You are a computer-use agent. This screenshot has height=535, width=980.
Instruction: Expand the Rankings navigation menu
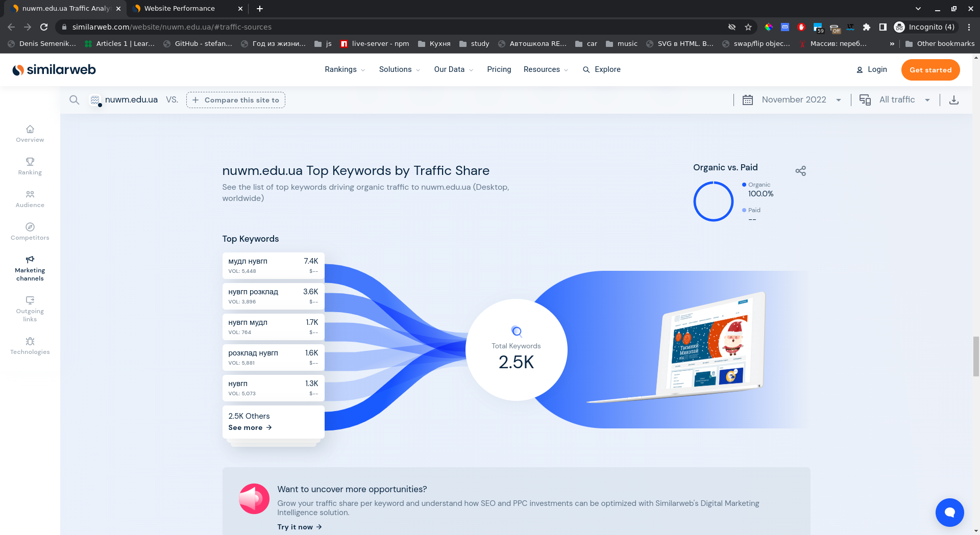[x=345, y=69]
